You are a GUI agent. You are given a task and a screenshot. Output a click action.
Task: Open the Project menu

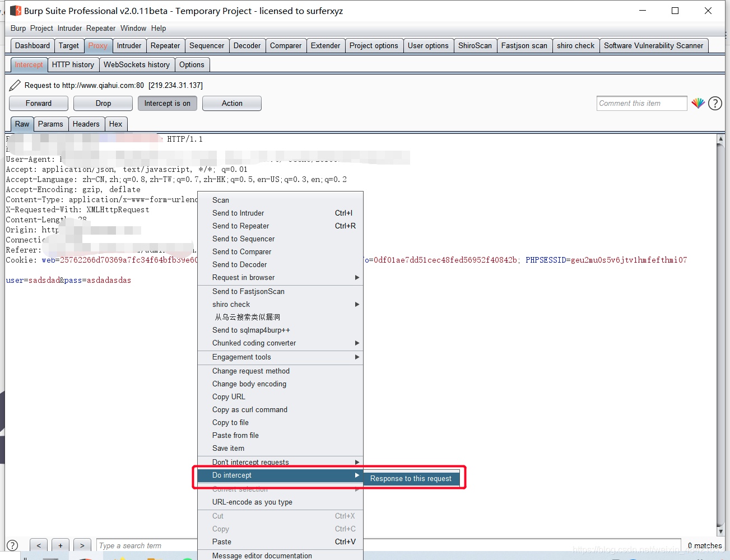pyautogui.click(x=41, y=28)
